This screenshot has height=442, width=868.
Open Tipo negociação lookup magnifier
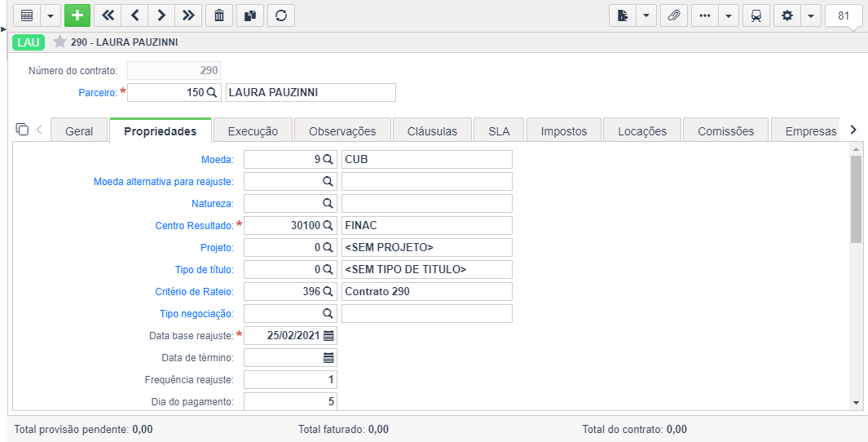[328, 313]
